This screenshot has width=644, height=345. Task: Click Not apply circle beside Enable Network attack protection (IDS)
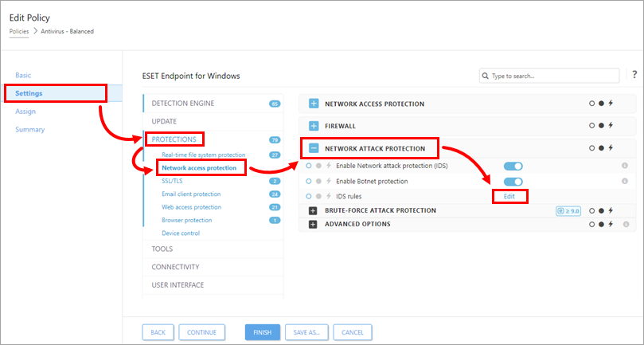(309, 167)
